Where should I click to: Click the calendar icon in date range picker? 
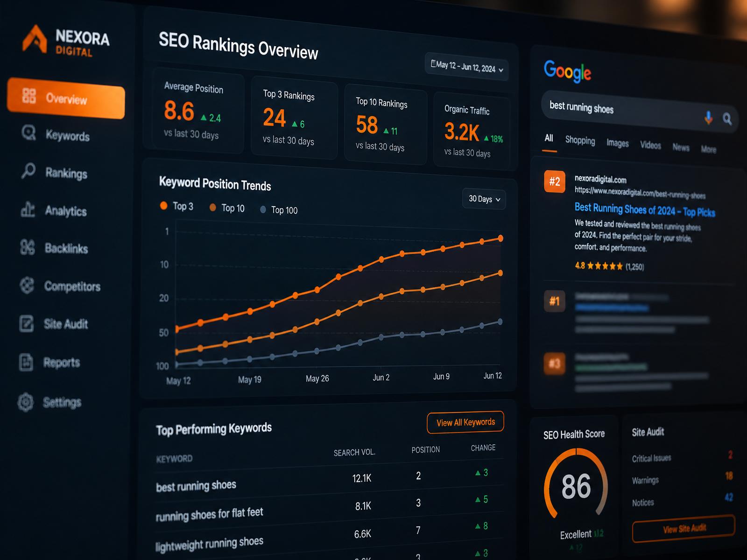[x=433, y=63]
